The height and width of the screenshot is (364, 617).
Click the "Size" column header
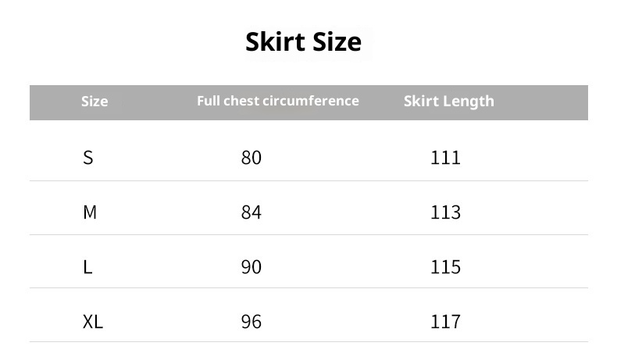tap(95, 102)
